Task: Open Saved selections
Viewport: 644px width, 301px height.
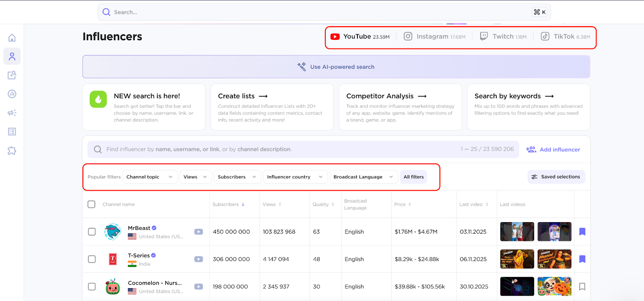Action: 556,177
